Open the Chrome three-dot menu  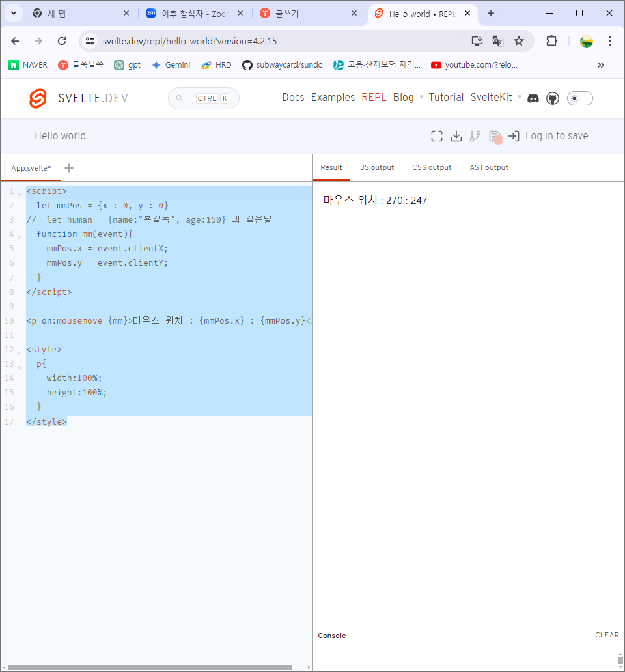coord(610,41)
